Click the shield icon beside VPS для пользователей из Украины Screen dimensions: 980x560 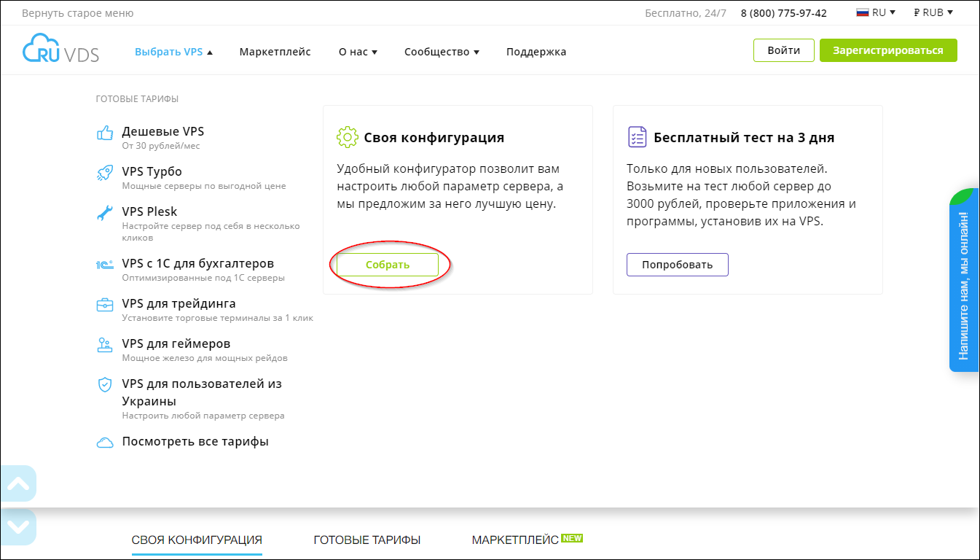(105, 385)
